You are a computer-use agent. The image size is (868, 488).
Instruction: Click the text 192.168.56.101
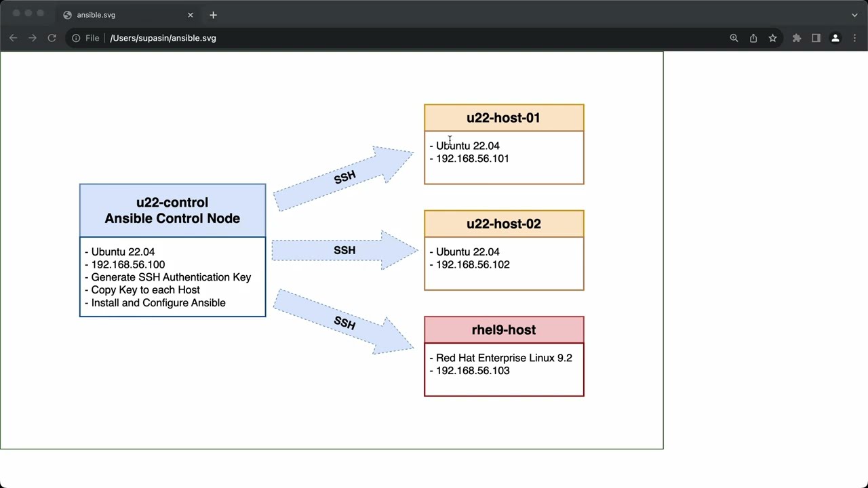click(x=473, y=159)
